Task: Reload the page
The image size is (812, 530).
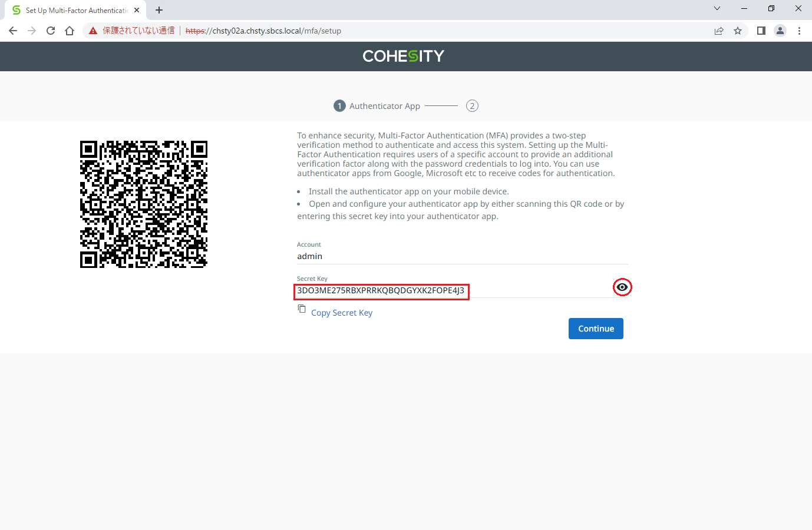Action: [51, 31]
